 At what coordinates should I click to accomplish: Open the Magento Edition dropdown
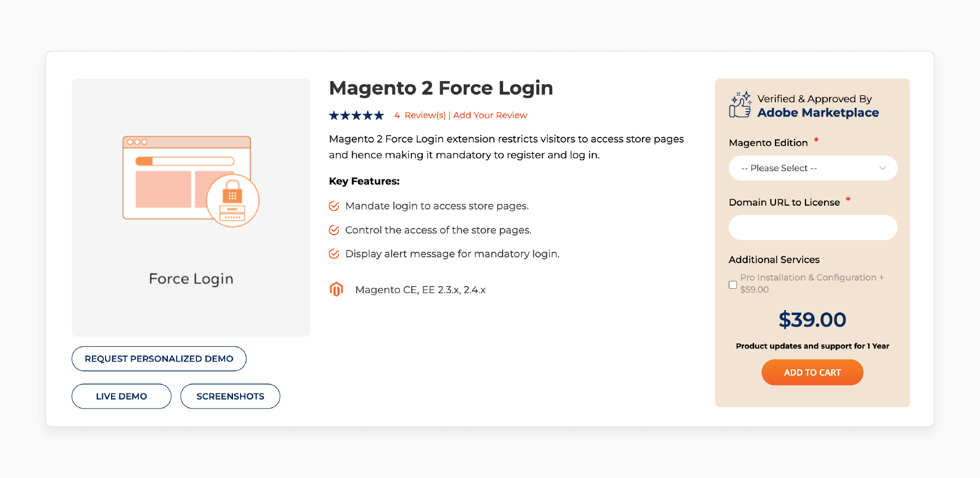813,168
